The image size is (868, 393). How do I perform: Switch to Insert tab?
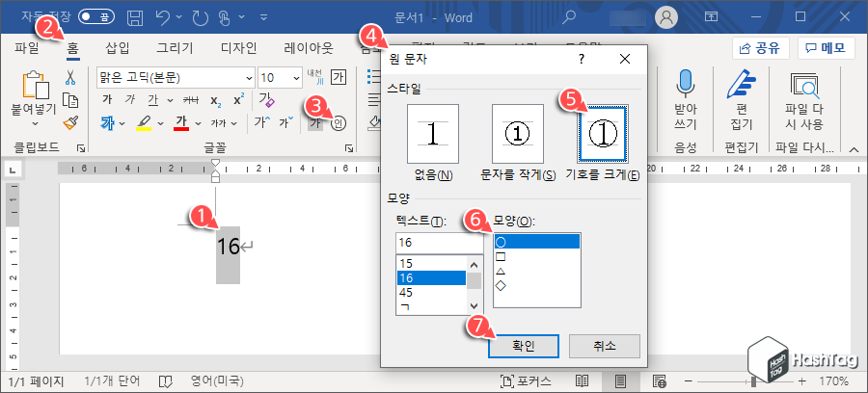118,48
